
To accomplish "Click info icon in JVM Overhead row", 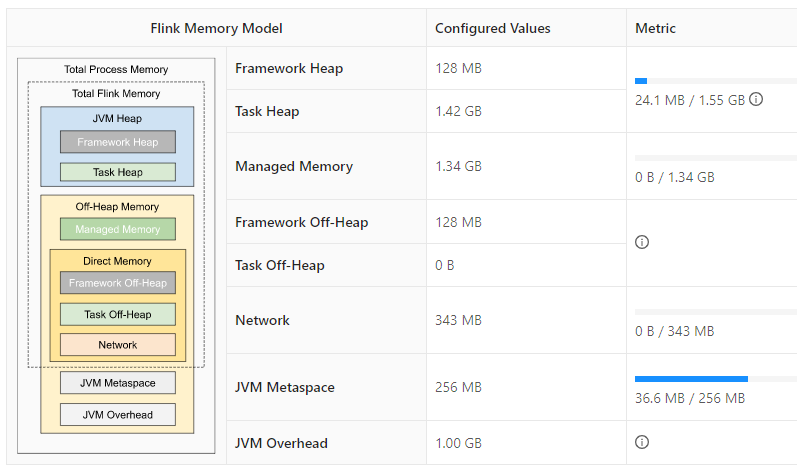I will coord(642,442).
